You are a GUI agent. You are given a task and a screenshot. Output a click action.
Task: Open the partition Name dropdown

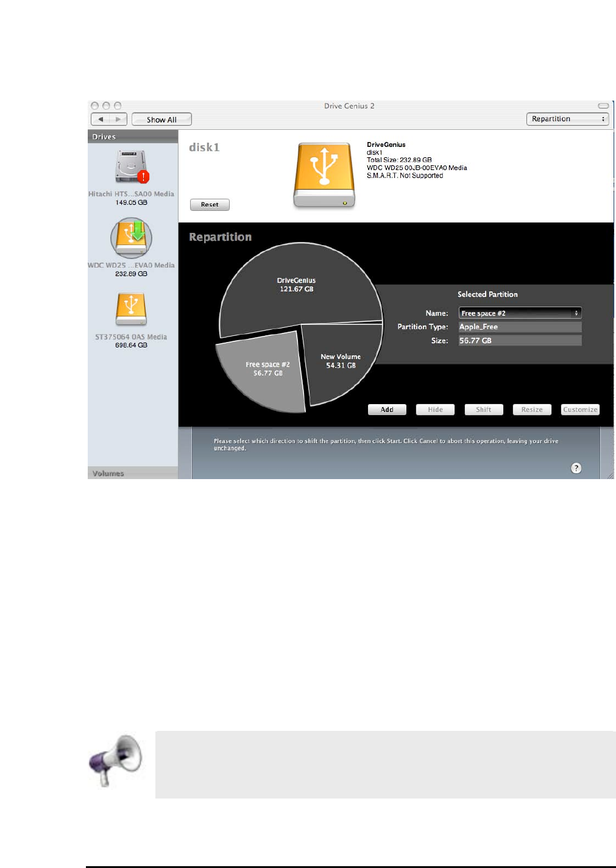[520, 313]
